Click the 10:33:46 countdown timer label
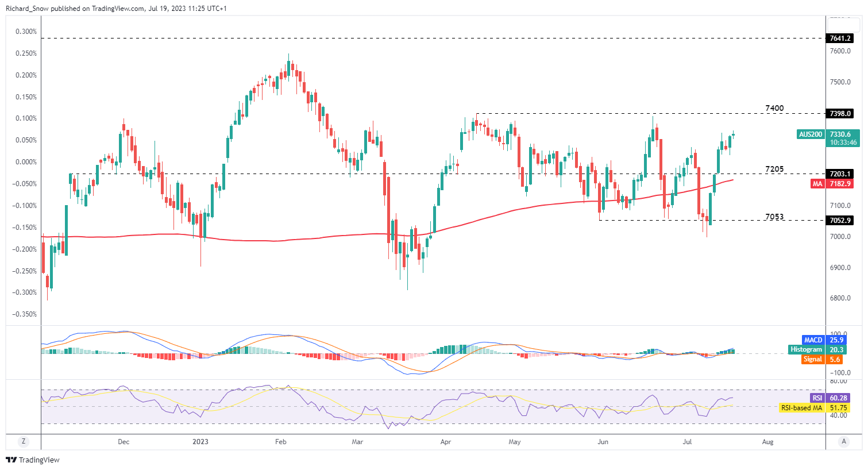Viewport: 868px width, 470px height. (x=843, y=142)
